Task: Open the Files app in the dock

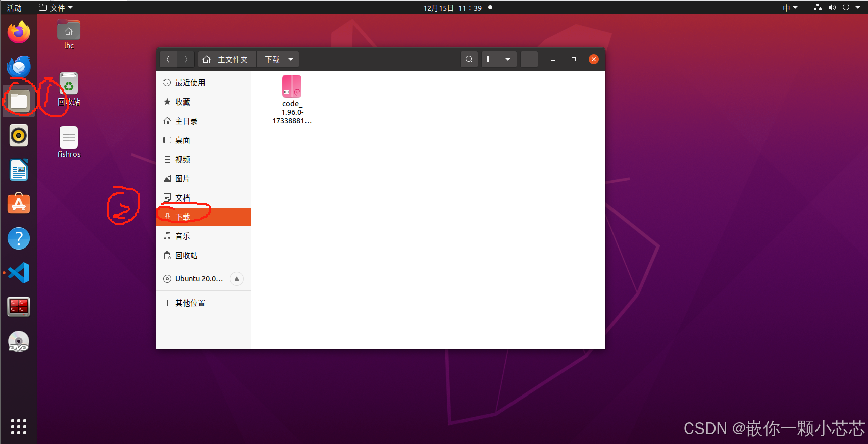Action: (x=19, y=101)
